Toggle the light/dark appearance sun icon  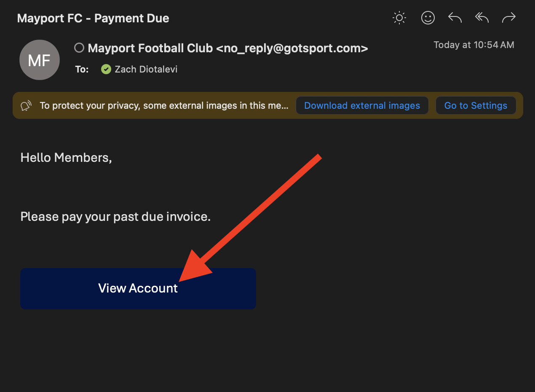pos(399,18)
